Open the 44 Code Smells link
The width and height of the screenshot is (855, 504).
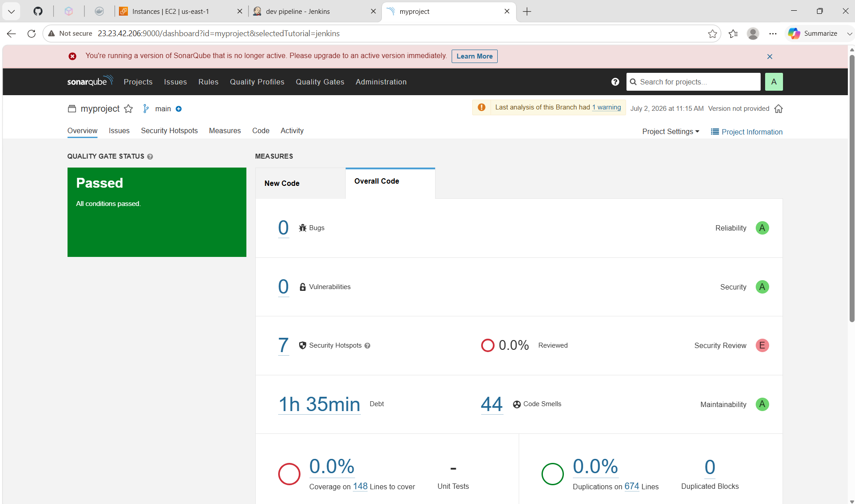click(x=492, y=404)
